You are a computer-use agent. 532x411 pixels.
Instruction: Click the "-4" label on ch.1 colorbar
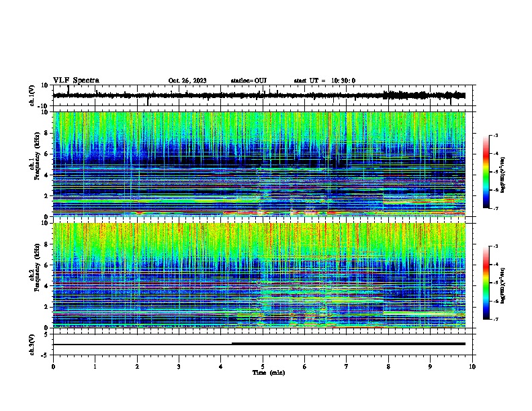[496, 153]
